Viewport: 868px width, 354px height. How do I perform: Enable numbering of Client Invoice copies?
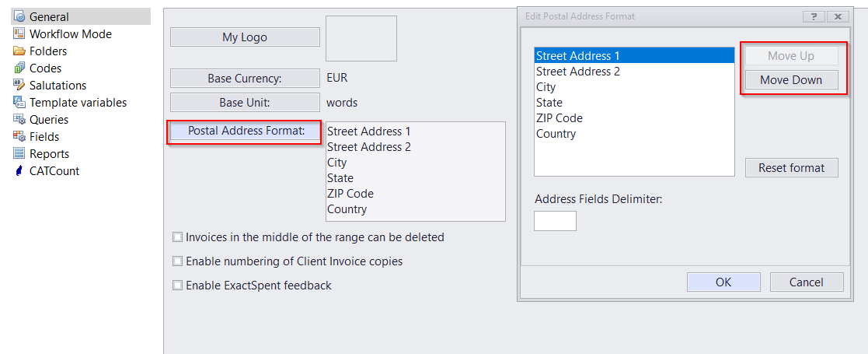point(178,261)
